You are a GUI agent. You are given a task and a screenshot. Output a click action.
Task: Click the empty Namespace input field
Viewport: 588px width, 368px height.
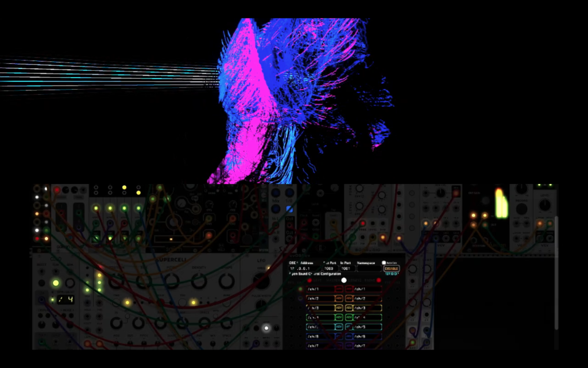(x=369, y=269)
